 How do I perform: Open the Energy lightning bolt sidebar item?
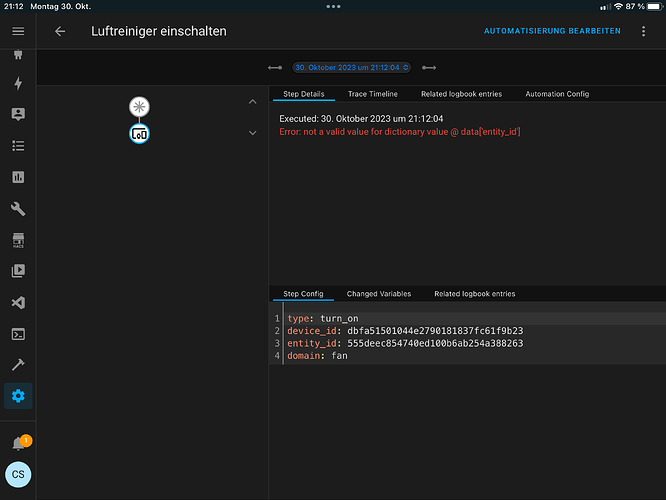tap(18, 83)
